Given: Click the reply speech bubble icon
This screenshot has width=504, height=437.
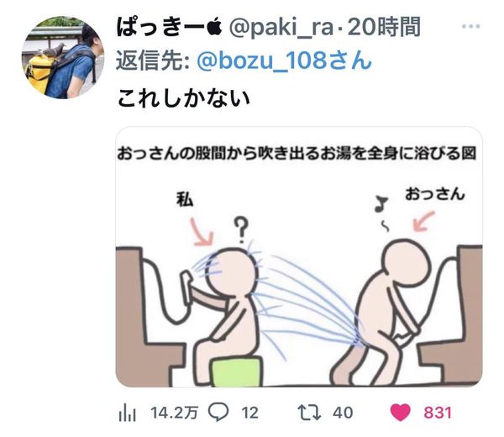Looking at the screenshot, I should [218, 412].
